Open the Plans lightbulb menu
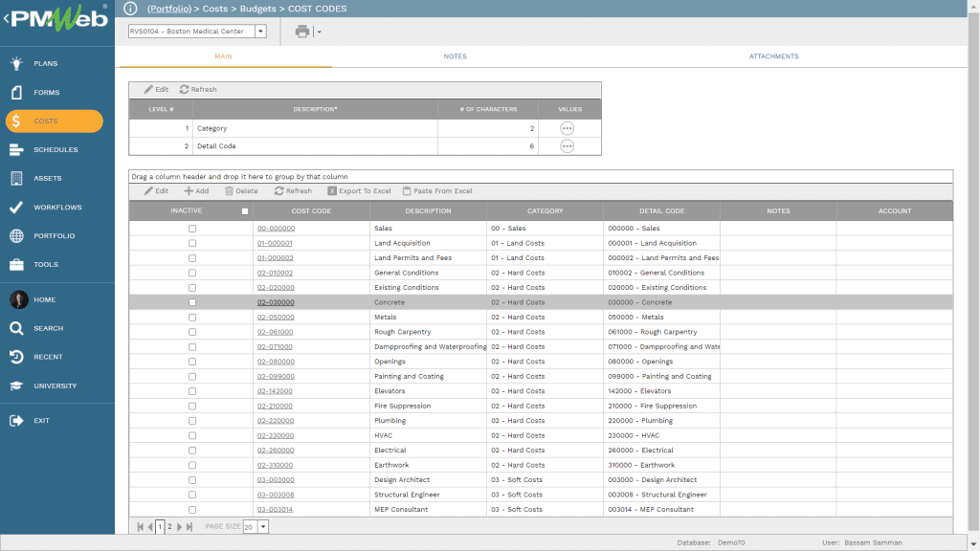This screenshot has width=980, height=551. click(x=17, y=63)
